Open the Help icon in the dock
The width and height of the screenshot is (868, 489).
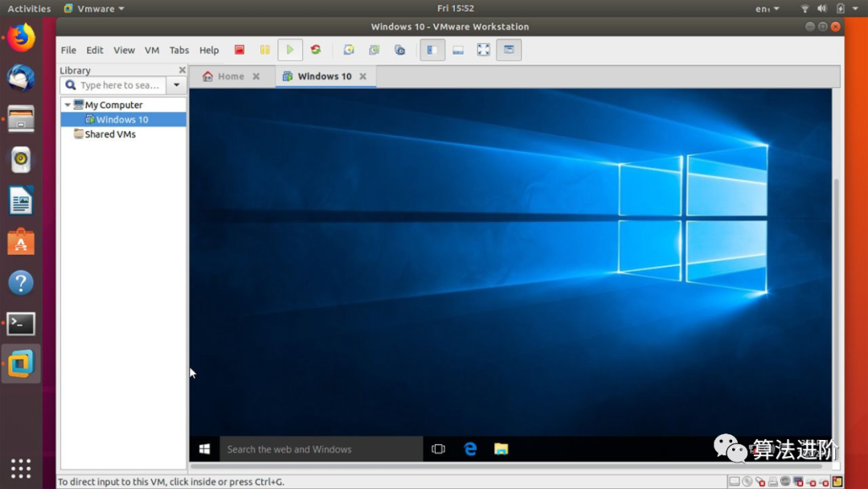coord(21,283)
